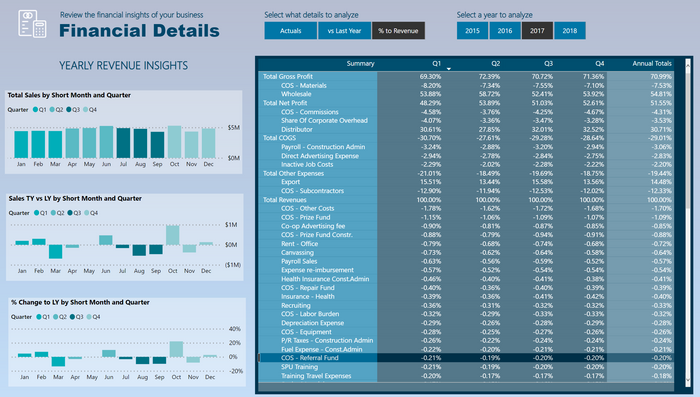Click Q4 legend in % Change to LY chart
The height and width of the screenshot is (397, 700).
click(x=93, y=317)
